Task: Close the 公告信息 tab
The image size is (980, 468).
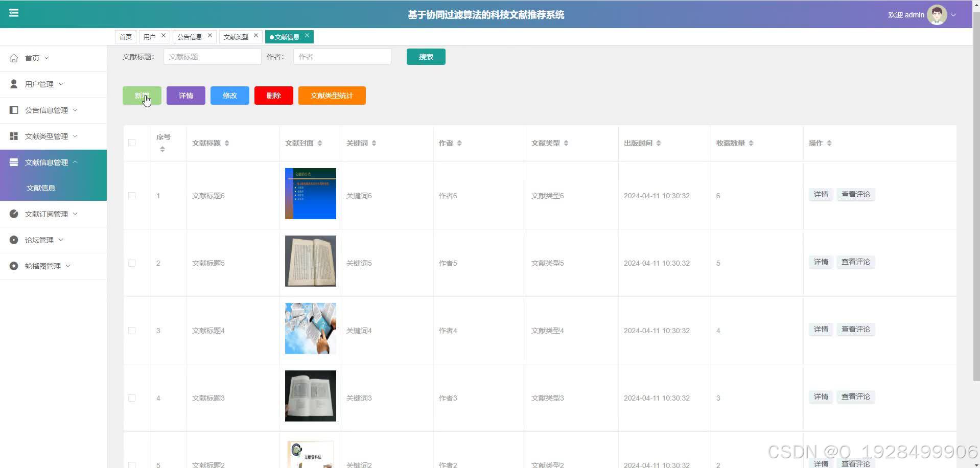Action: pos(209,35)
